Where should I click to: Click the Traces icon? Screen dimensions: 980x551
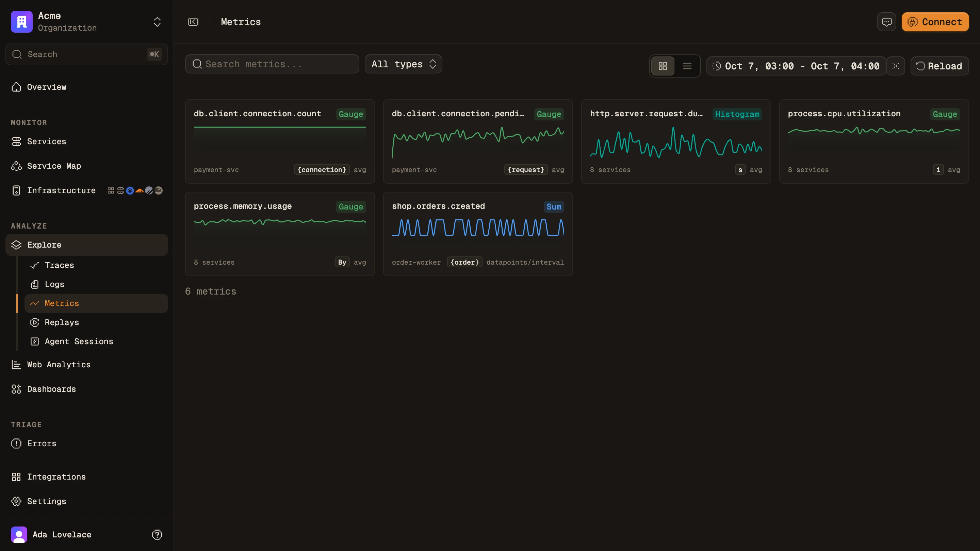tap(35, 265)
